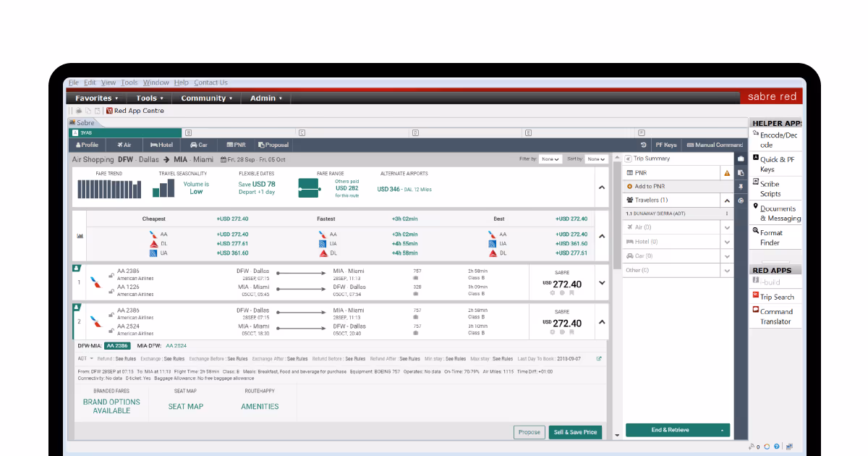Screen dimensions: 868x456
Task: Launch Quick & PF Keys helper app
Action: pyautogui.click(x=775, y=164)
